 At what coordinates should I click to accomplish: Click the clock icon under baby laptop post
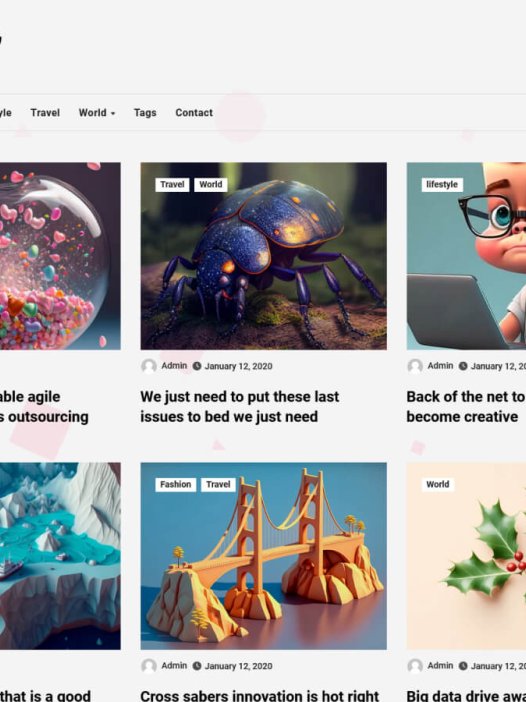(x=463, y=366)
